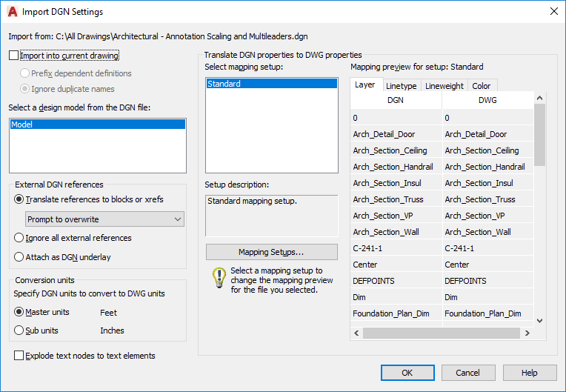Click the AutoCAD logo icon in title bar

pos(12,12)
